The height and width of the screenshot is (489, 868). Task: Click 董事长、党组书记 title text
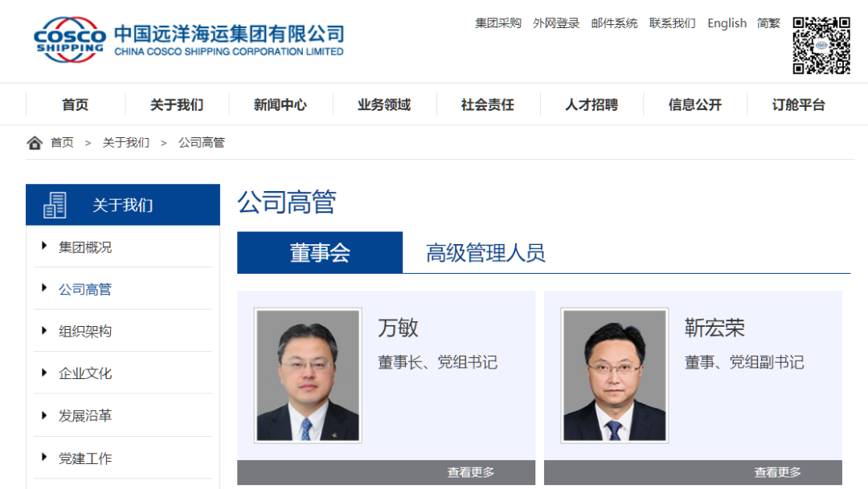(x=437, y=362)
